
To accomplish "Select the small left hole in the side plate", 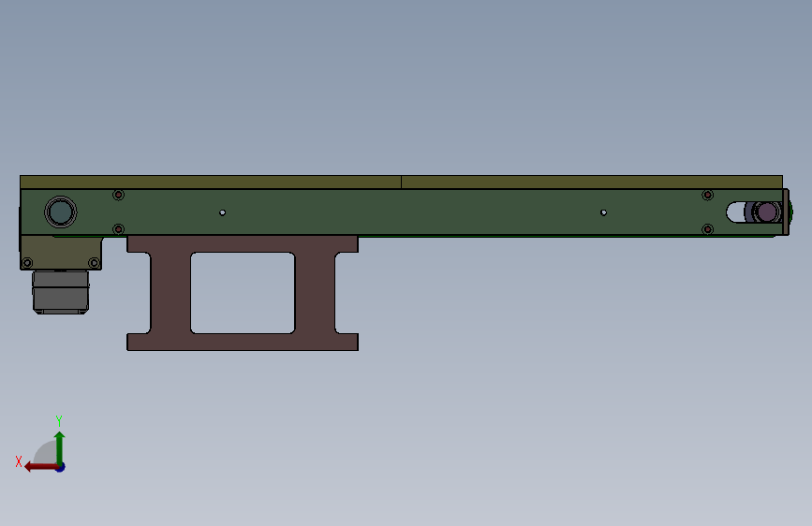I will coord(222,212).
